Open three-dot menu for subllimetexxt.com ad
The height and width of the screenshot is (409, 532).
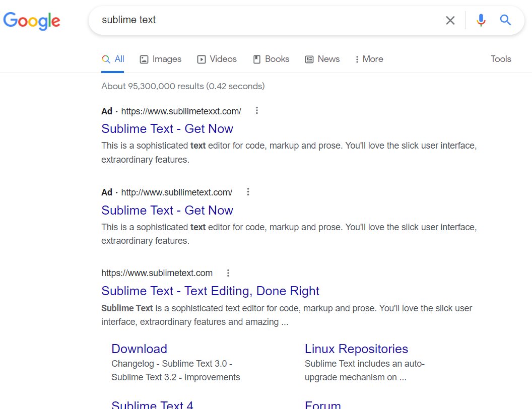[257, 110]
